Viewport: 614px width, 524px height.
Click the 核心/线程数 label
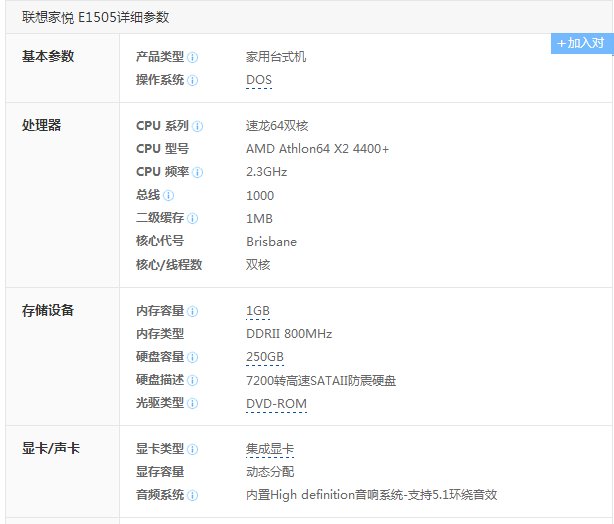click(169, 265)
